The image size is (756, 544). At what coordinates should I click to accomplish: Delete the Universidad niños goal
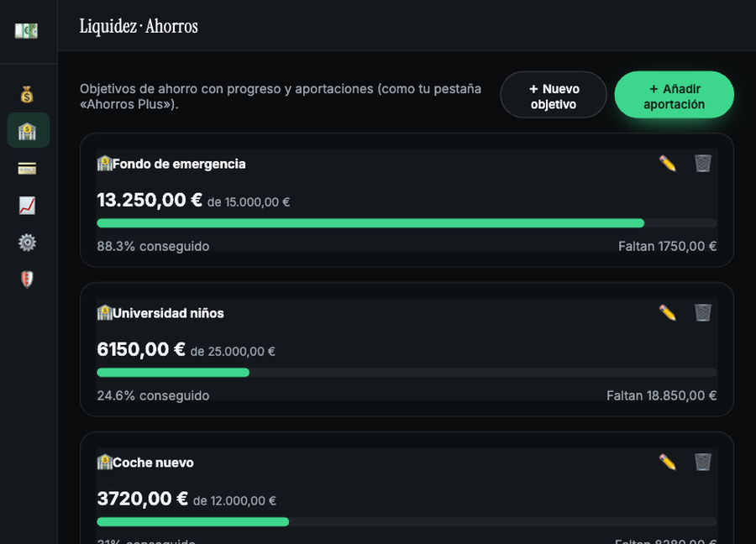pyautogui.click(x=703, y=312)
